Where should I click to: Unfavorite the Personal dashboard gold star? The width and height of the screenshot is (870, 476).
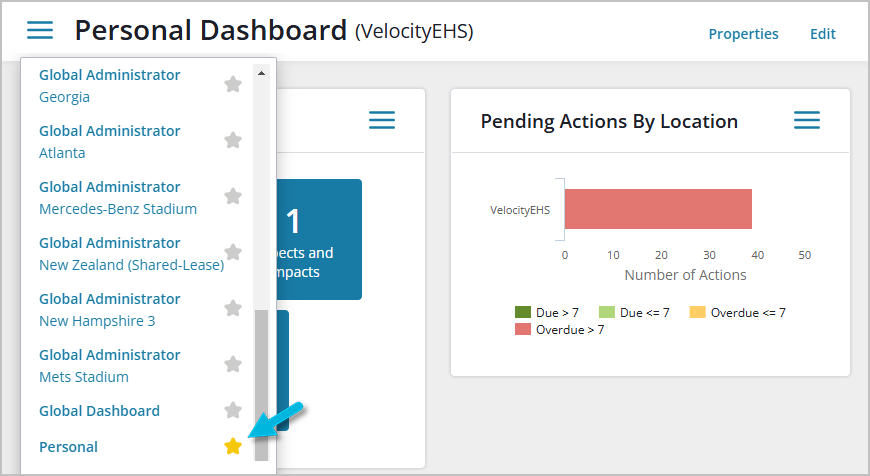coord(233,446)
